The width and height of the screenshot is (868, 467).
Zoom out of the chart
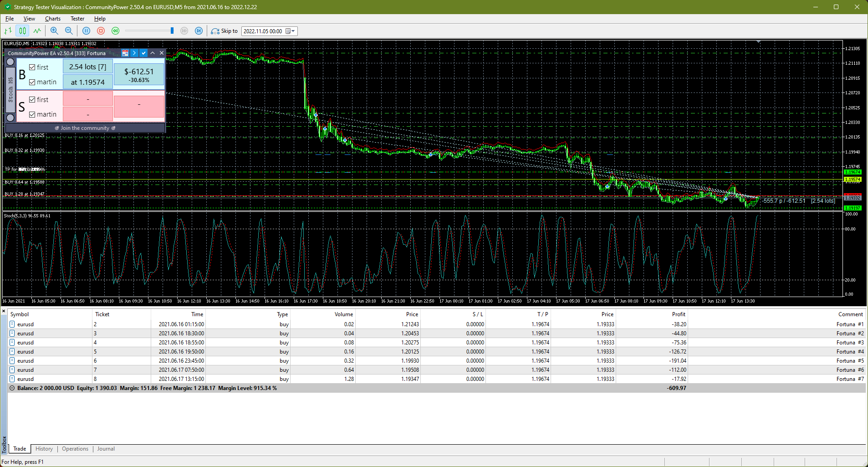click(x=69, y=31)
